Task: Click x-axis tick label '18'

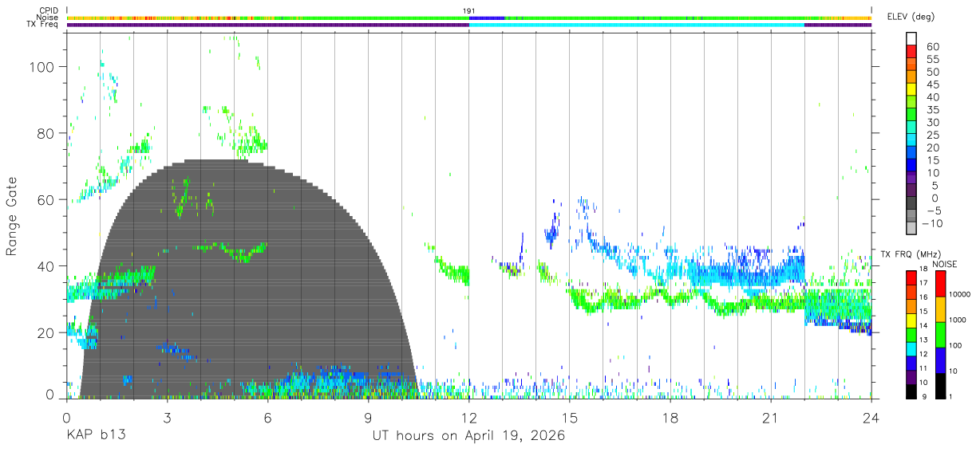Action: 670,418
